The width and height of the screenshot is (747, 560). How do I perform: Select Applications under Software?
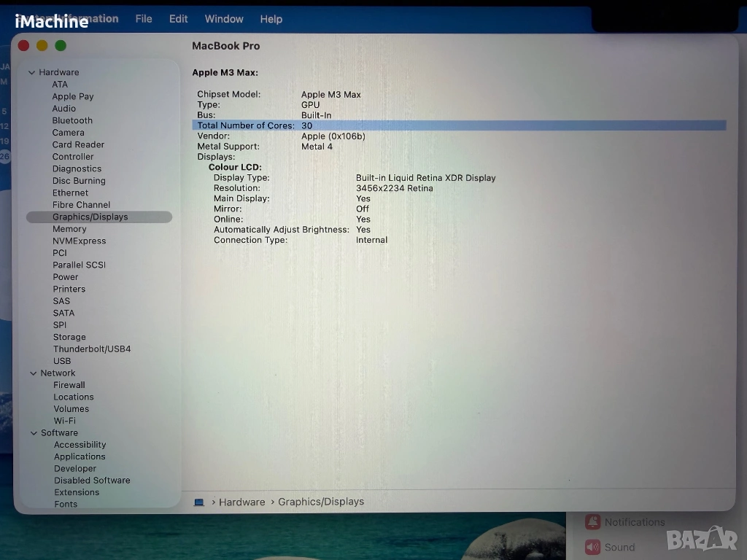click(x=80, y=456)
